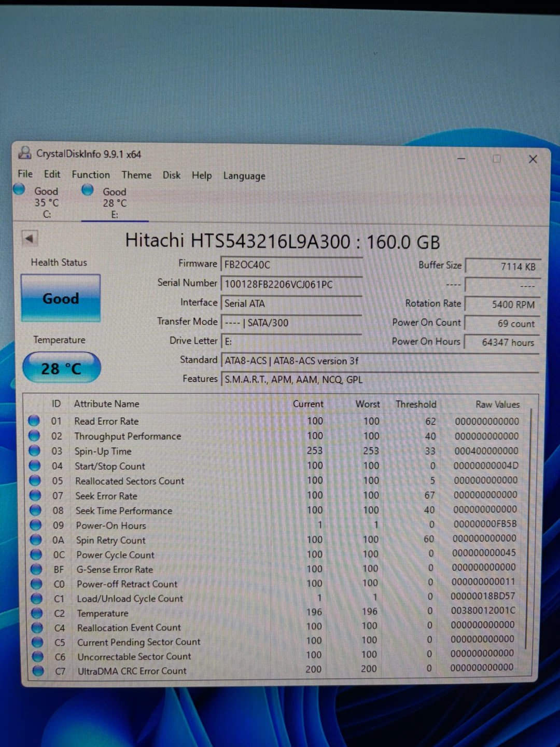Click the Features S.M.A.R.T. field

(380, 379)
